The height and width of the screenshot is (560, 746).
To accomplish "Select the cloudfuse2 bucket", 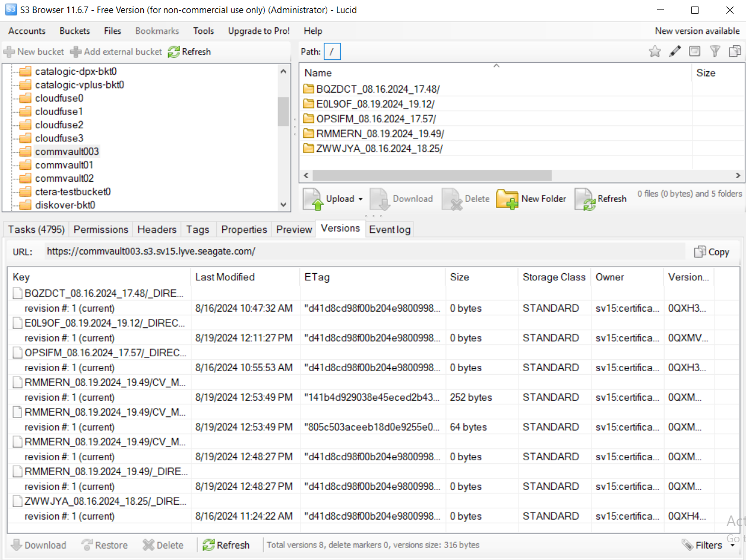I will pos(59,125).
